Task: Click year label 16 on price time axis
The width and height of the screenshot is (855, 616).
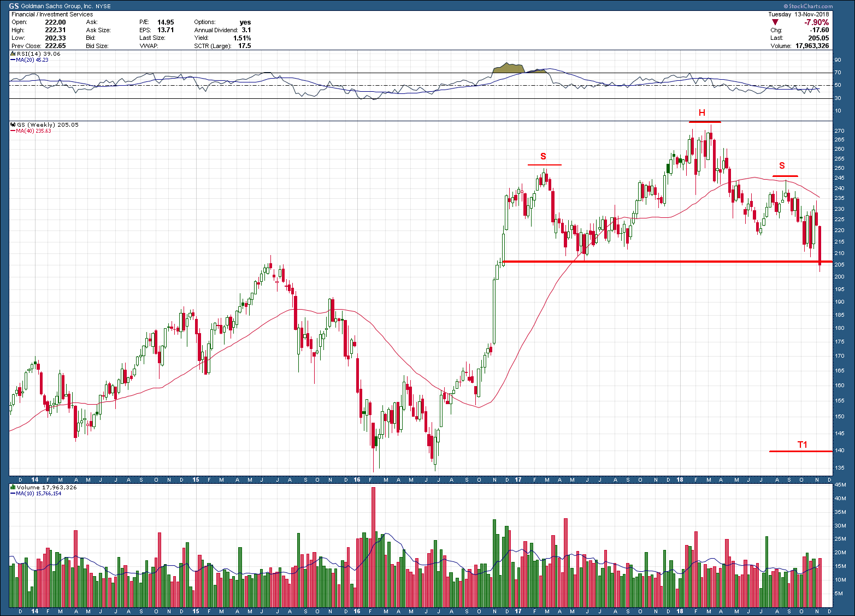Action: pyautogui.click(x=357, y=480)
